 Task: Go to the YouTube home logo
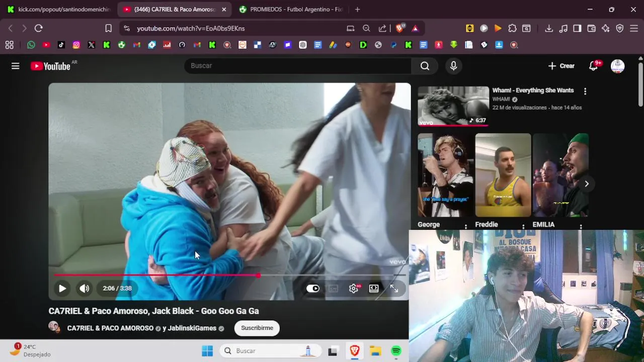pos(50,66)
